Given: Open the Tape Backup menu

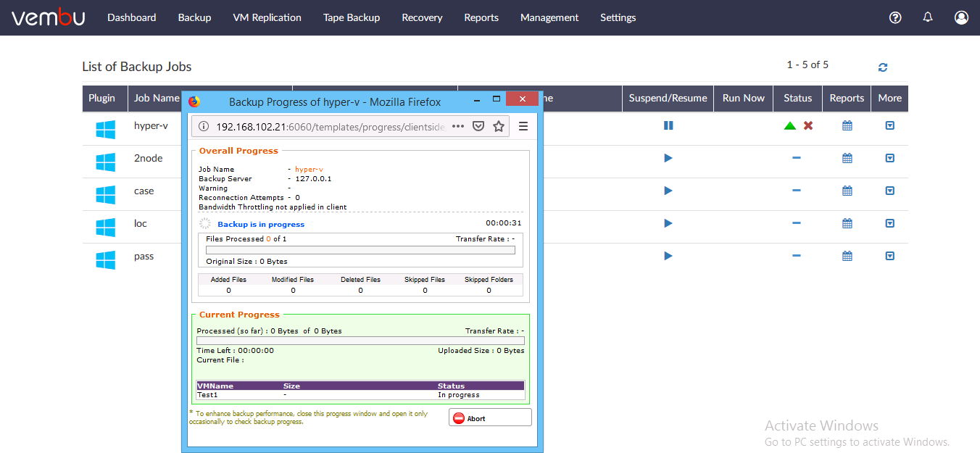Looking at the screenshot, I should pos(352,17).
